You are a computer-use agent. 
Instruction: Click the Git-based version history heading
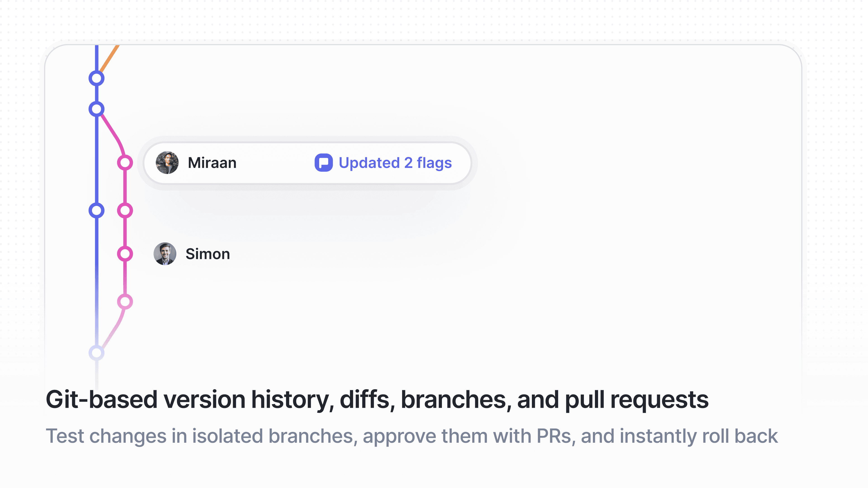tap(377, 400)
